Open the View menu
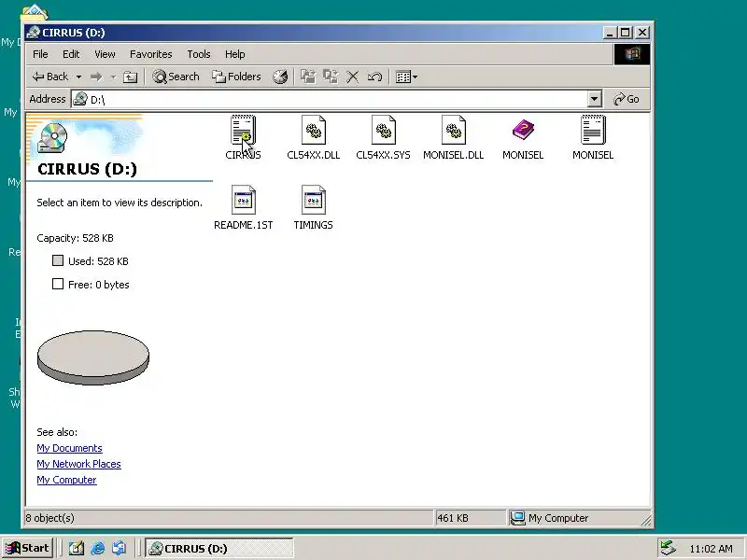747x560 pixels. pos(105,54)
